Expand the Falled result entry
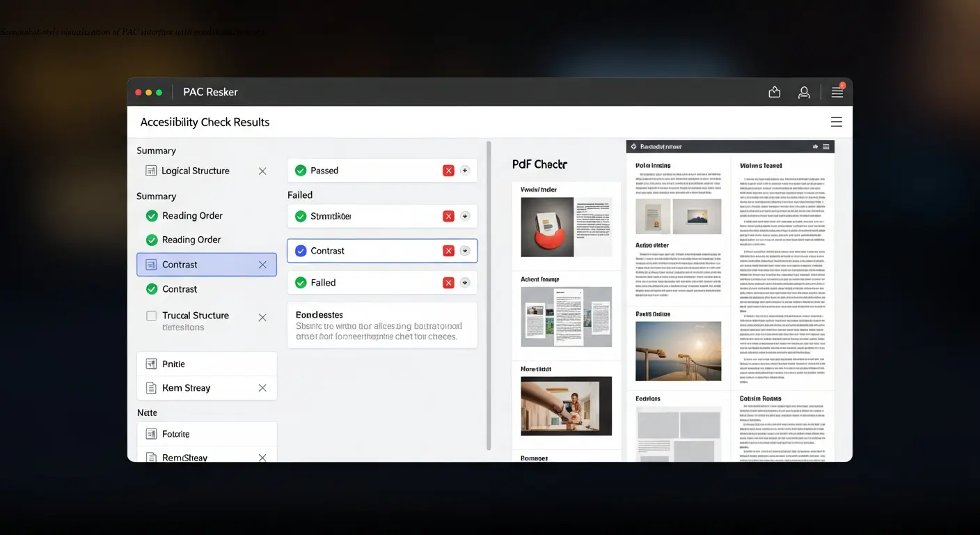This screenshot has height=535, width=980. tap(465, 282)
